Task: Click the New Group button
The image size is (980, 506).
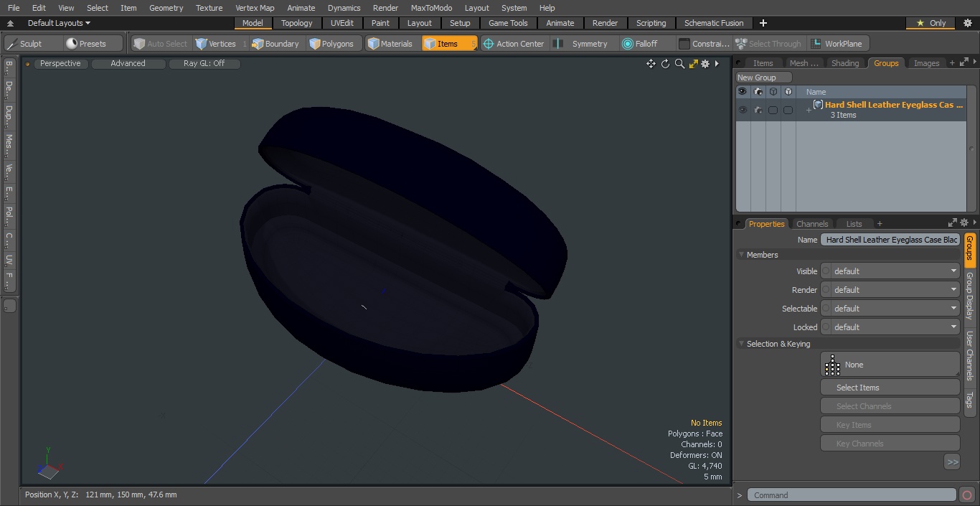Action: pos(764,78)
